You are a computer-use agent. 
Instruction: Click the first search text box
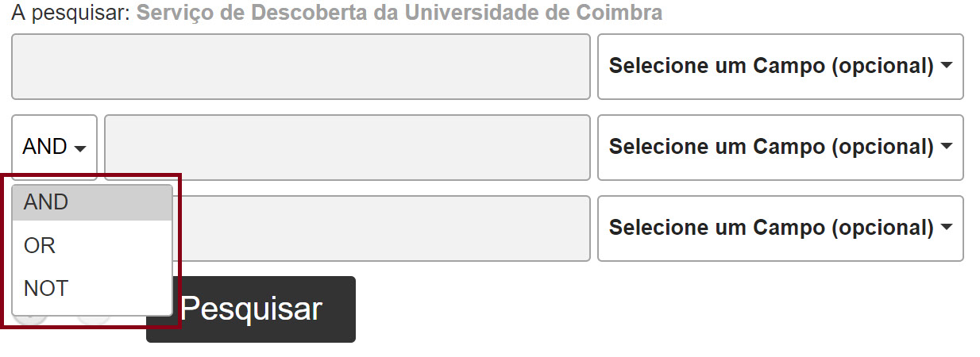(301, 67)
